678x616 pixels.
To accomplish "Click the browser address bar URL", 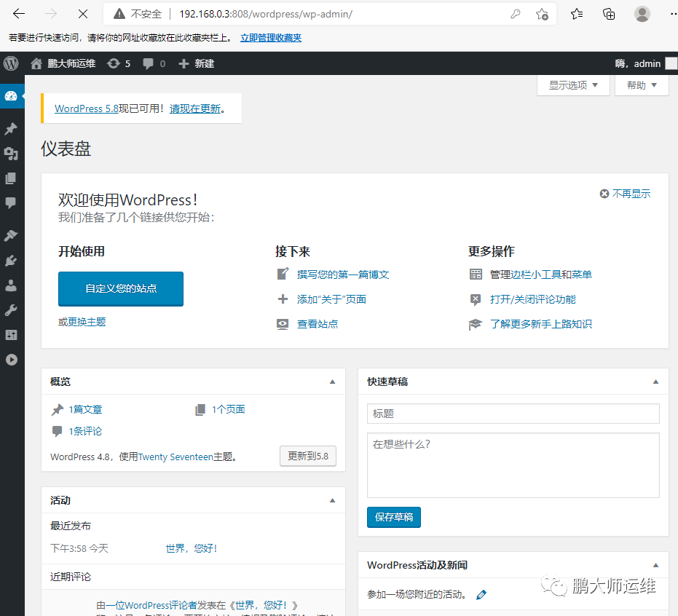I will (x=266, y=15).
